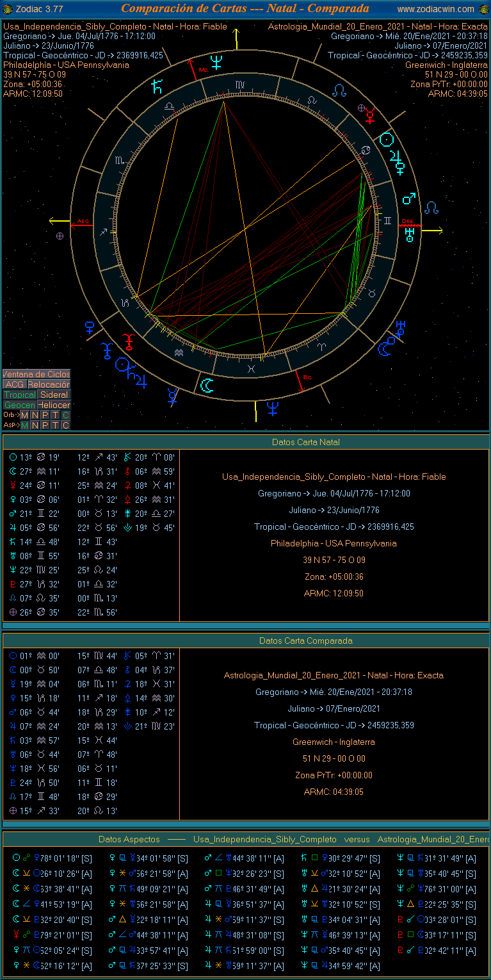Select the cyan Uranus glyph below Des marker

tap(410, 235)
